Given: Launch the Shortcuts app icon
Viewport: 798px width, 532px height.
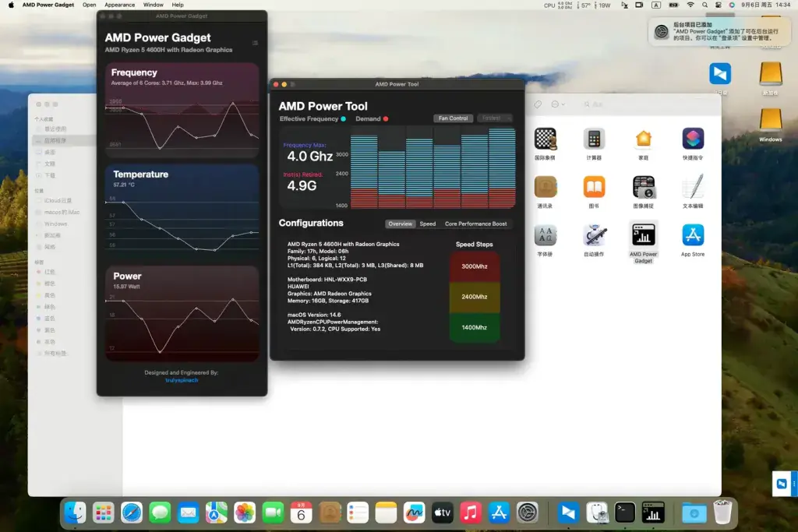Looking at the screenshot, I should [x=693, y=139].
